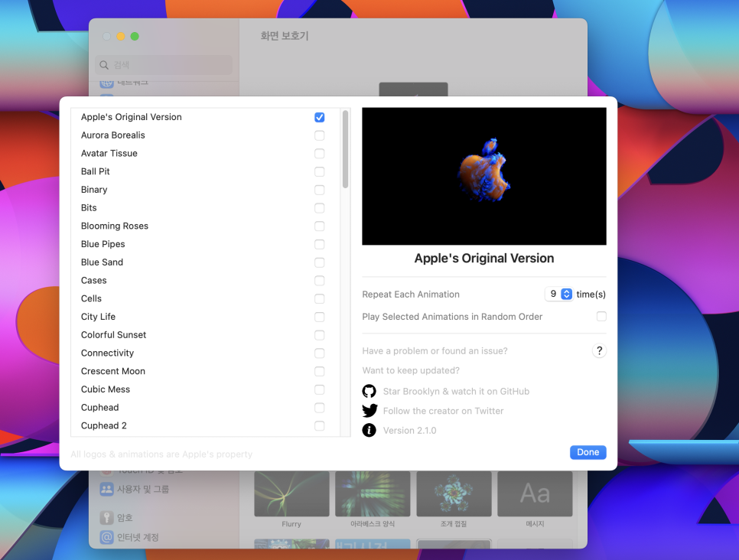Click the search magnifier icon in System Settings
Screen dimensions: 739x560
click(104, 65)
